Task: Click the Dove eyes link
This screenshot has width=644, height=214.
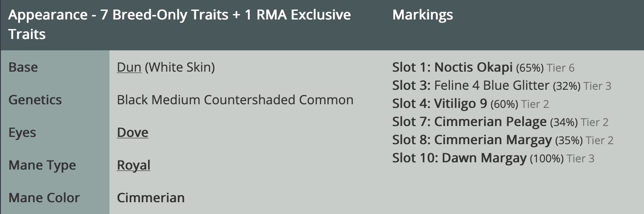Action: point(133,132)
